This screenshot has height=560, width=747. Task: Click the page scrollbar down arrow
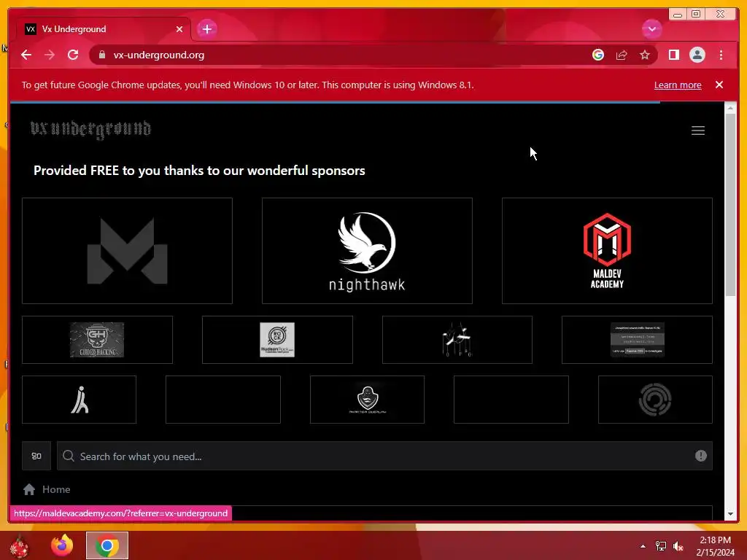pyautogui.click(x=729, y=514)
